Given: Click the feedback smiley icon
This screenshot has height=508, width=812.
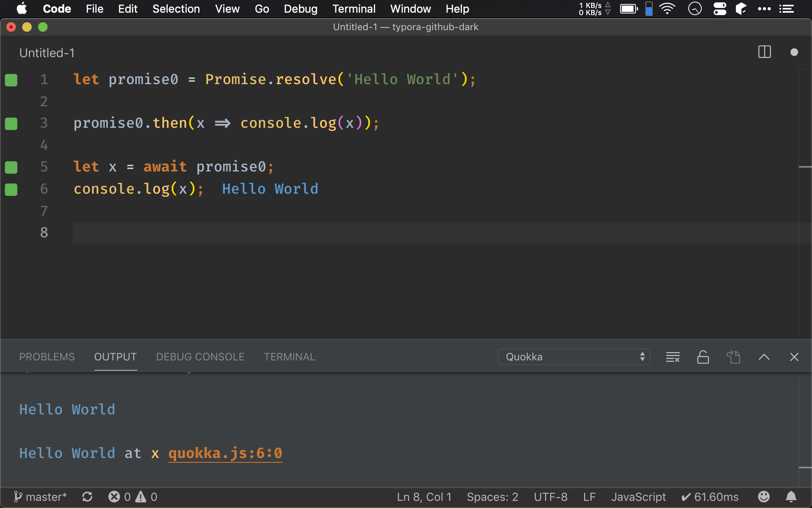Looking at the screenshot, I should pyautogui.click(x=764, y=497).
